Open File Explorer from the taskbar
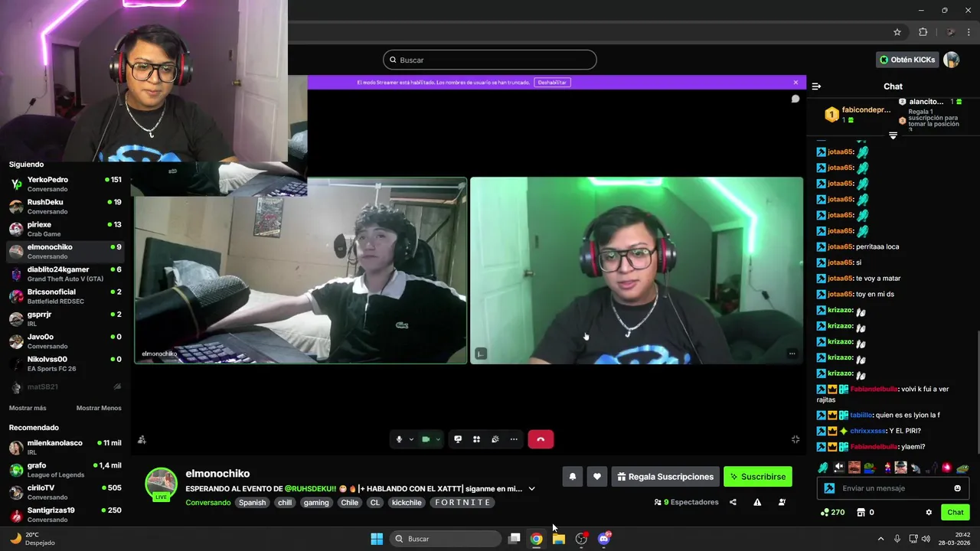The height and width of the screenshot is (551, 980). pyautogui.click(x=559, y=539)
